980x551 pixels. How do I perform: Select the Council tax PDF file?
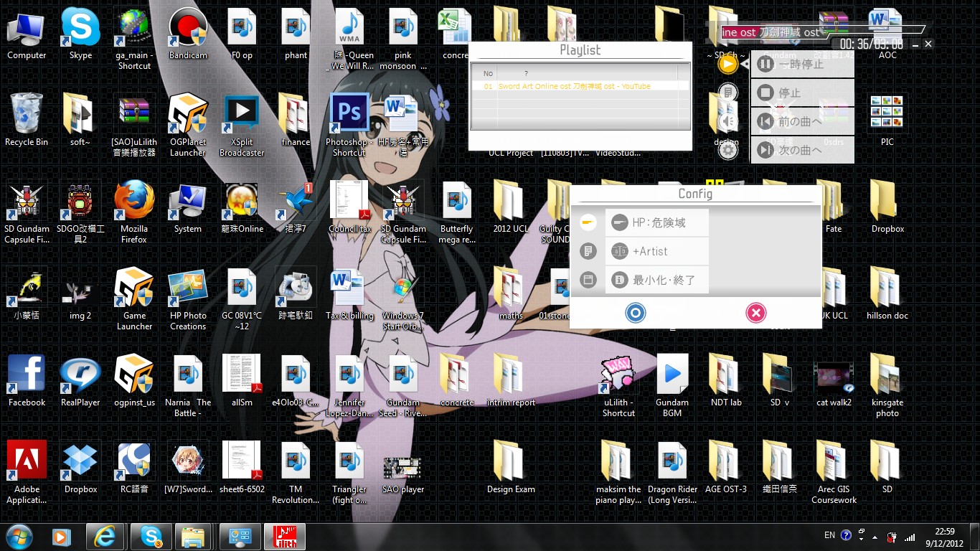pos(349,207)
